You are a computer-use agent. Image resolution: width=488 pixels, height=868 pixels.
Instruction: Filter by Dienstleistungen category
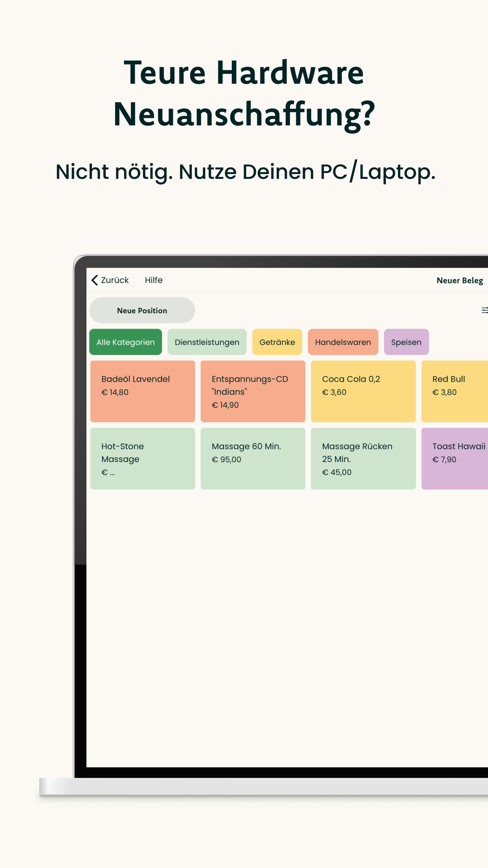point(207,342)
